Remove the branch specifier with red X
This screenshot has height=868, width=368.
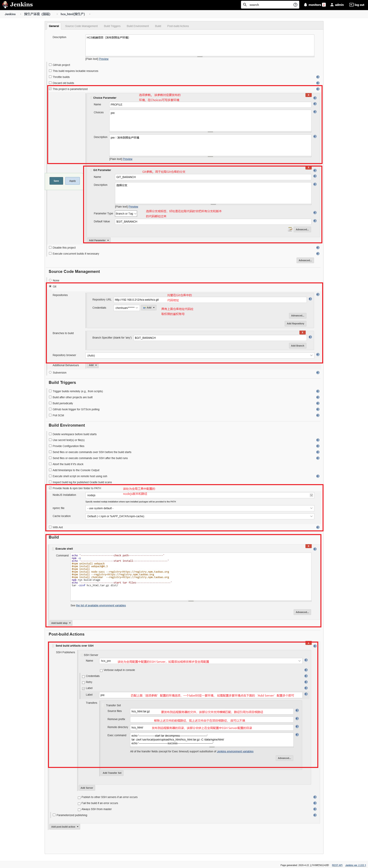pyautogui.click(x=302, y=333)
